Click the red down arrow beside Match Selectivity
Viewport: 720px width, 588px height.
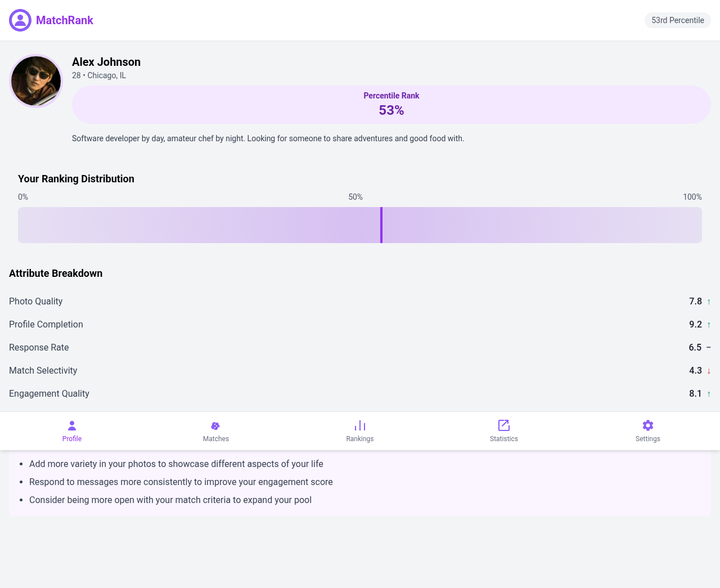click(x=708, y=371)
